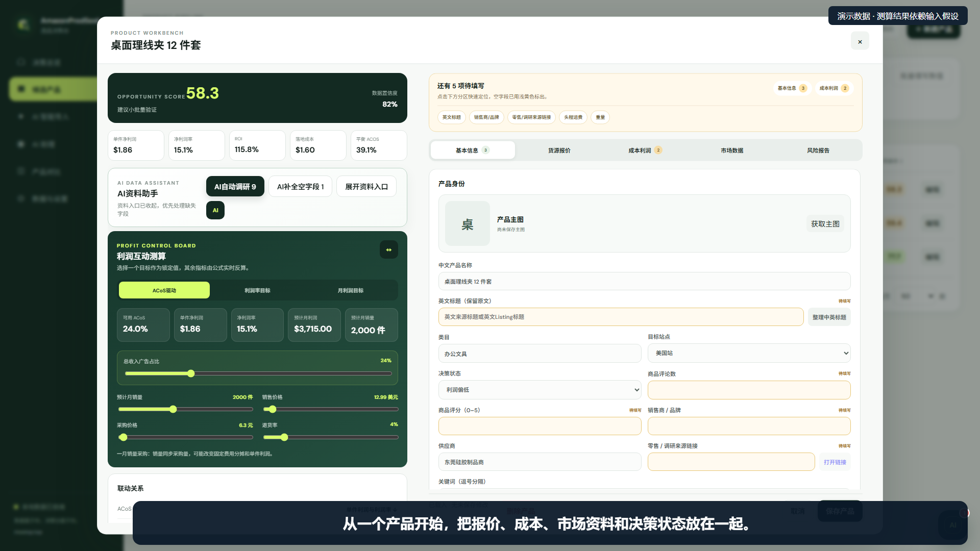Switch to 基本信息 tab
The height and width of the screenshot is (551, 980).
[473, 150]
